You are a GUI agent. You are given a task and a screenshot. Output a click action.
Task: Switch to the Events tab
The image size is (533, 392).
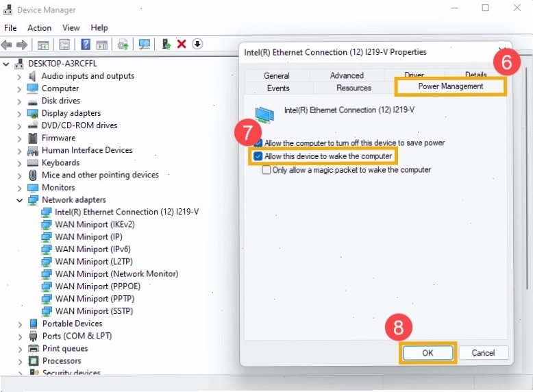(x=278, y=88)
